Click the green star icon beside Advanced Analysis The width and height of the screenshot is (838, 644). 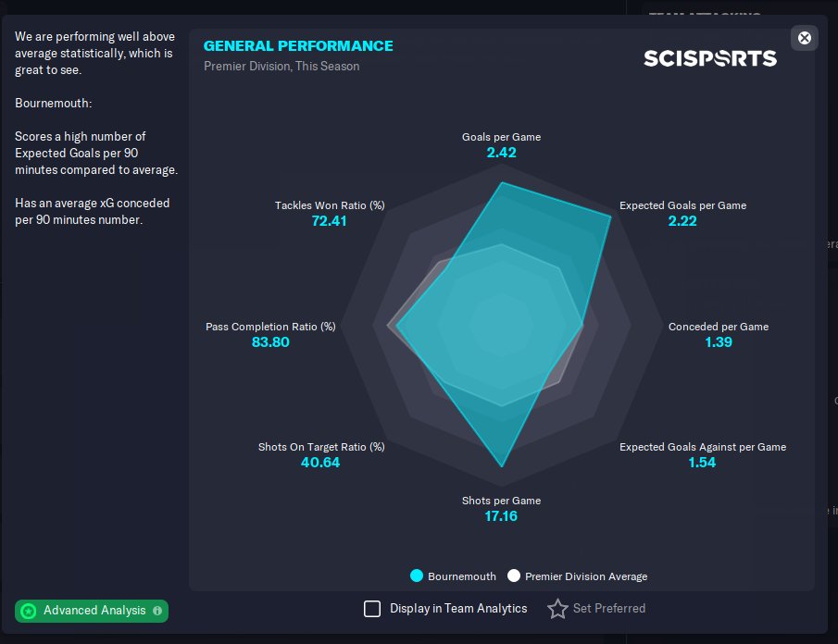(x=29, y=611)
